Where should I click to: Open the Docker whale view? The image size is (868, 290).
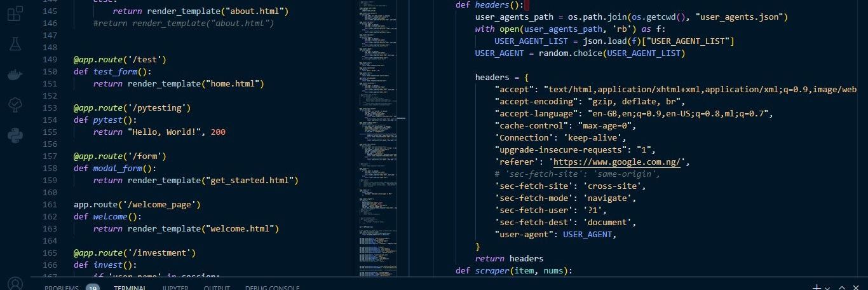[x=15, y=74]
